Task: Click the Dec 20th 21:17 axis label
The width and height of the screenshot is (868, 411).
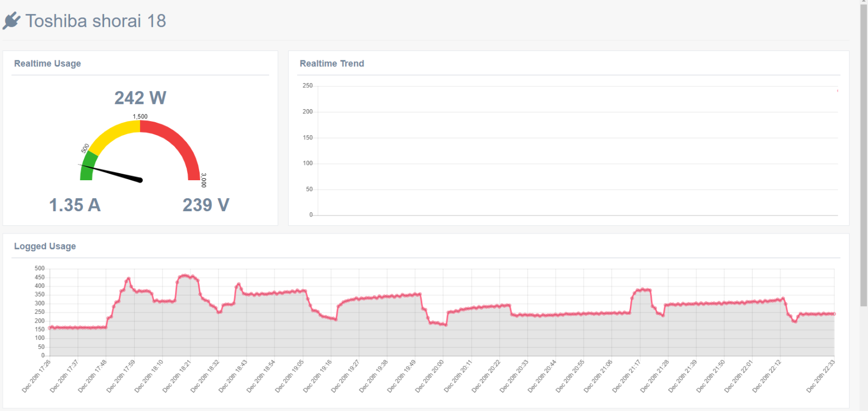Action: tap(627, 376)
